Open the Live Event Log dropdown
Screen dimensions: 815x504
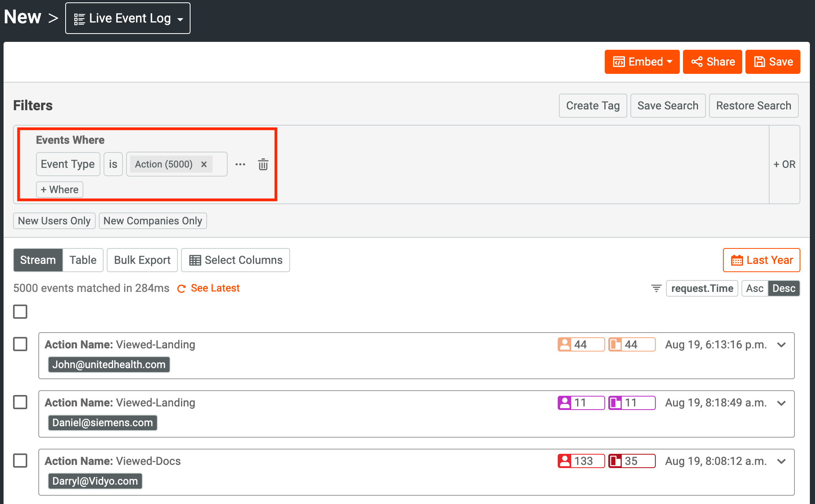pos(127,18)
